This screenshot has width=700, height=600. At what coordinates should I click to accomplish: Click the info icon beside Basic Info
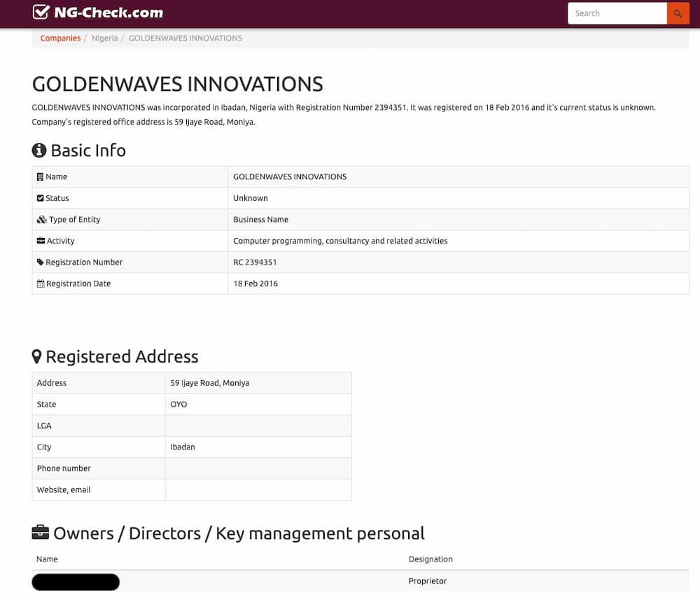[x=37, y=149]
